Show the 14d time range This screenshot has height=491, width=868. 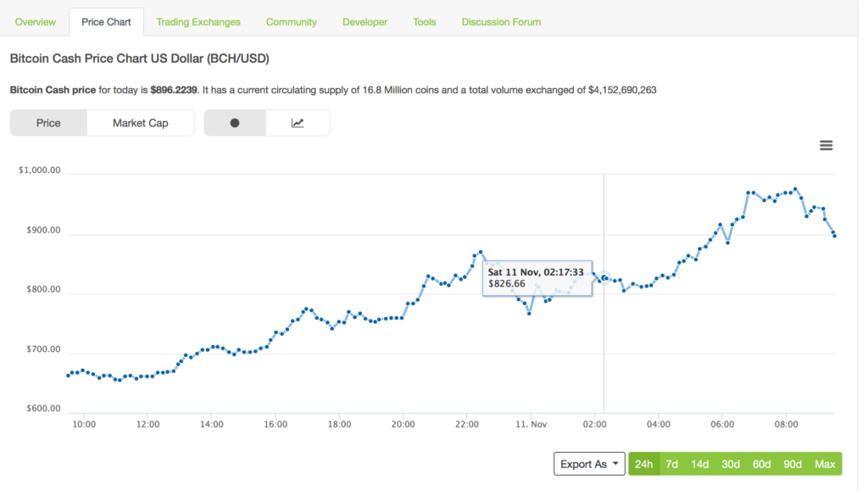[x=699, y=464]
